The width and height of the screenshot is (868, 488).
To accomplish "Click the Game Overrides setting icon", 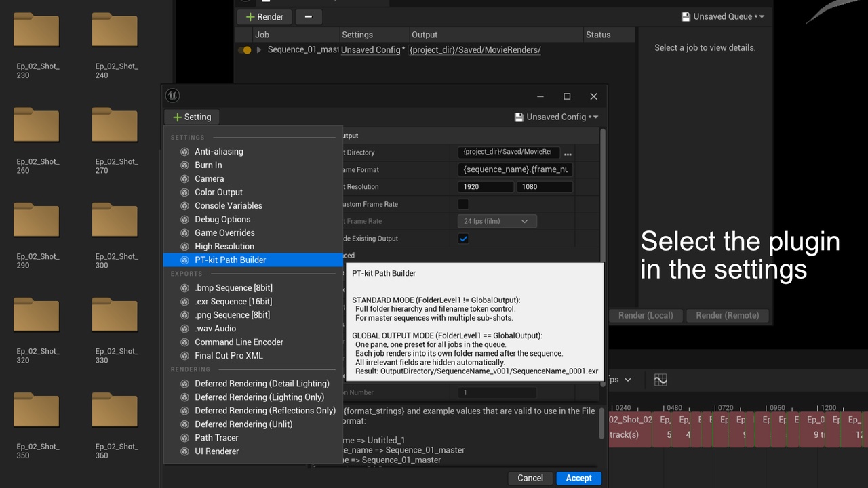I will (184, 233).
